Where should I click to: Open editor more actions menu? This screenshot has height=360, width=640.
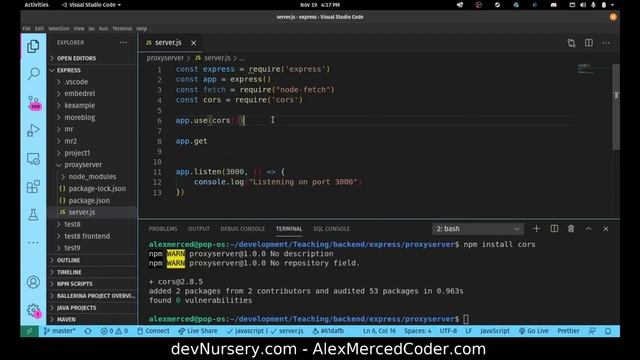coord(606,43)
